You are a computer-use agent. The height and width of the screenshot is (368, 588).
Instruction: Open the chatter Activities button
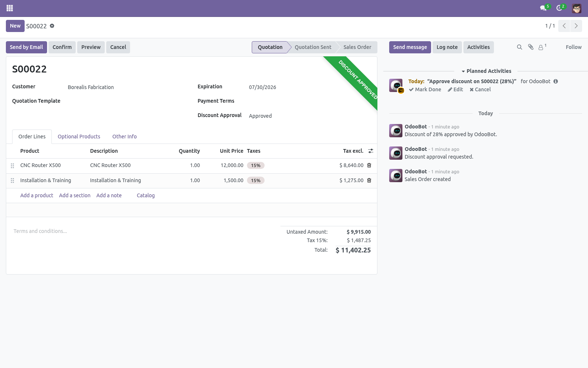[478, 47]
